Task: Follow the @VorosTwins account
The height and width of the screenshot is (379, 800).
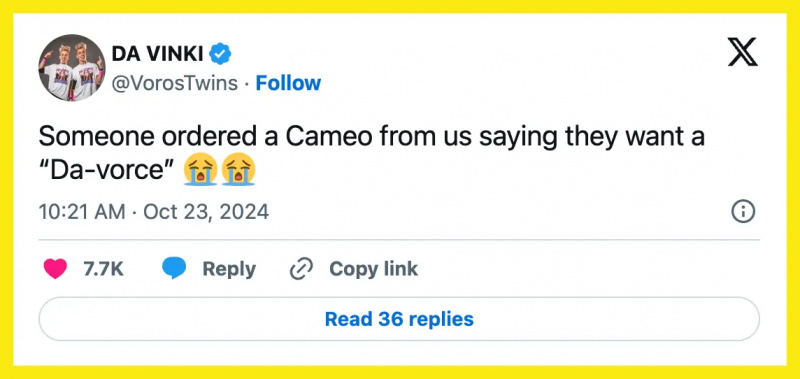Action: [x=288, y=83]
